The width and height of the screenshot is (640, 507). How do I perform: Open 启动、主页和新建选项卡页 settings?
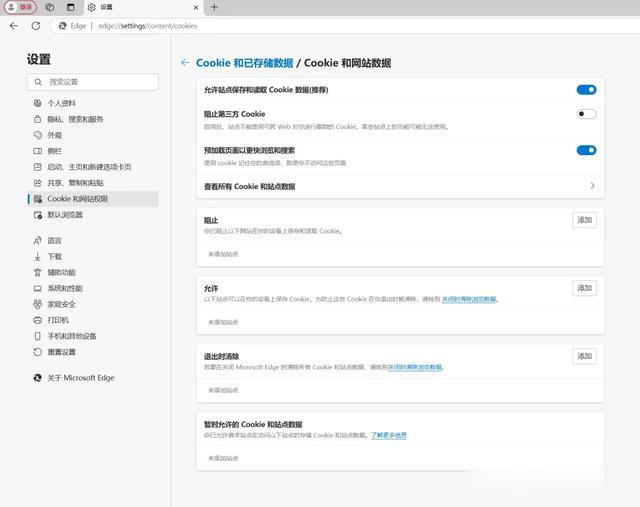click(x=93, y=167)
